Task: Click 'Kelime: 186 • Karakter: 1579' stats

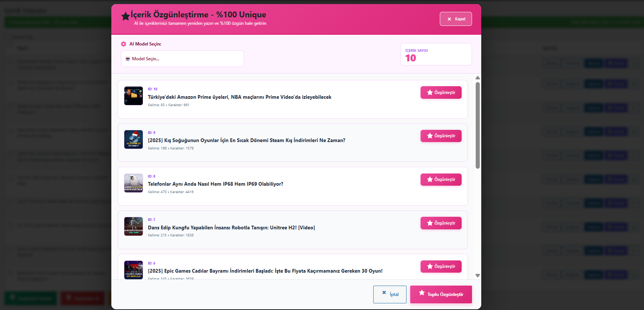Action: (171, 148)
